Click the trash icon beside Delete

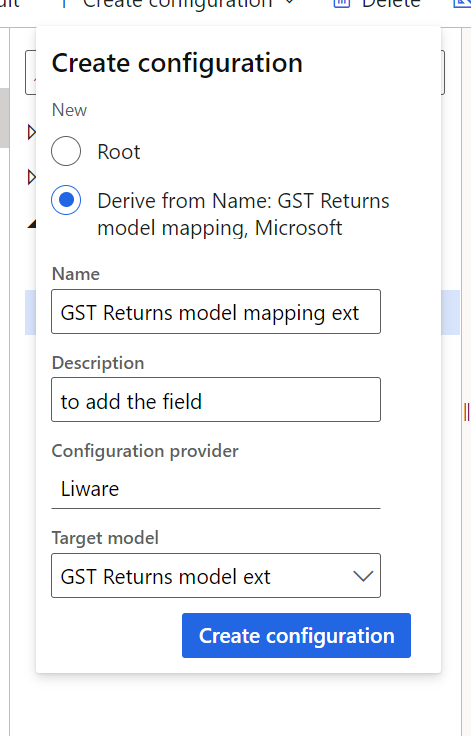click(342, 4)
